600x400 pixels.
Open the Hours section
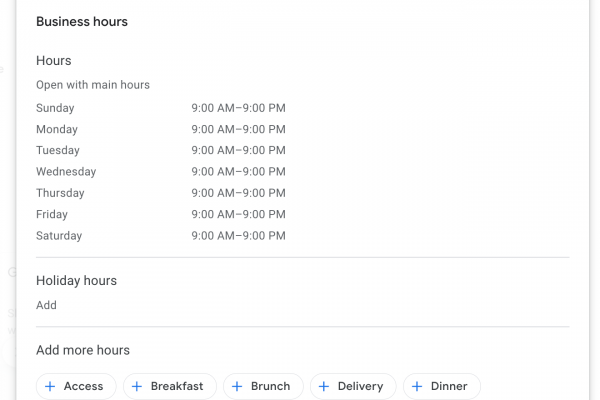coord(54,61)
